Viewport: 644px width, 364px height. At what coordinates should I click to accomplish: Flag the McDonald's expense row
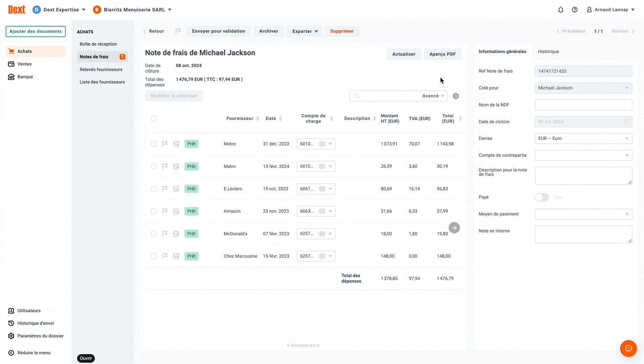click(x=165, y=234)
